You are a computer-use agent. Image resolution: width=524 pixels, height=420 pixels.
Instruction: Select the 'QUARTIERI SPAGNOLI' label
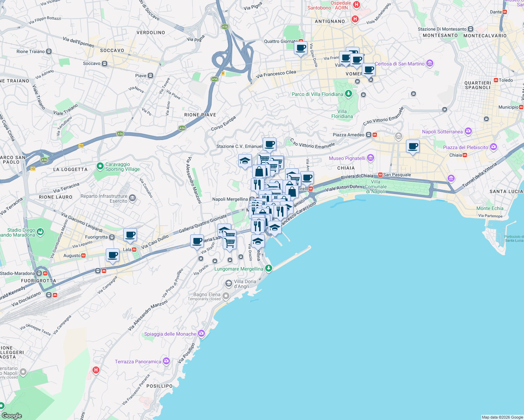click(x=478, y=85)
